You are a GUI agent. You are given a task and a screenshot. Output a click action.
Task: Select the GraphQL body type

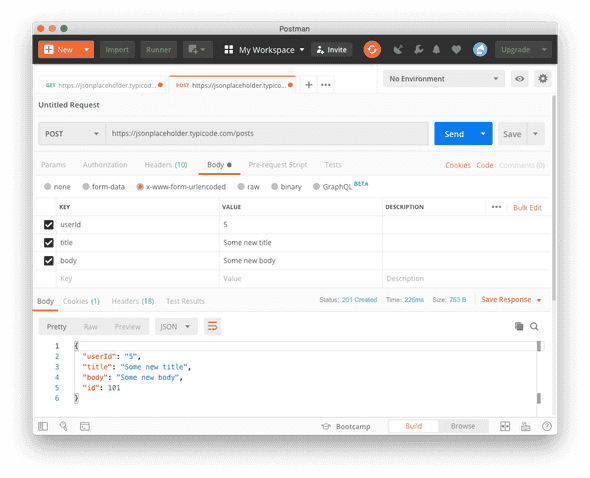pyautogui.click(x=316, y=186)
